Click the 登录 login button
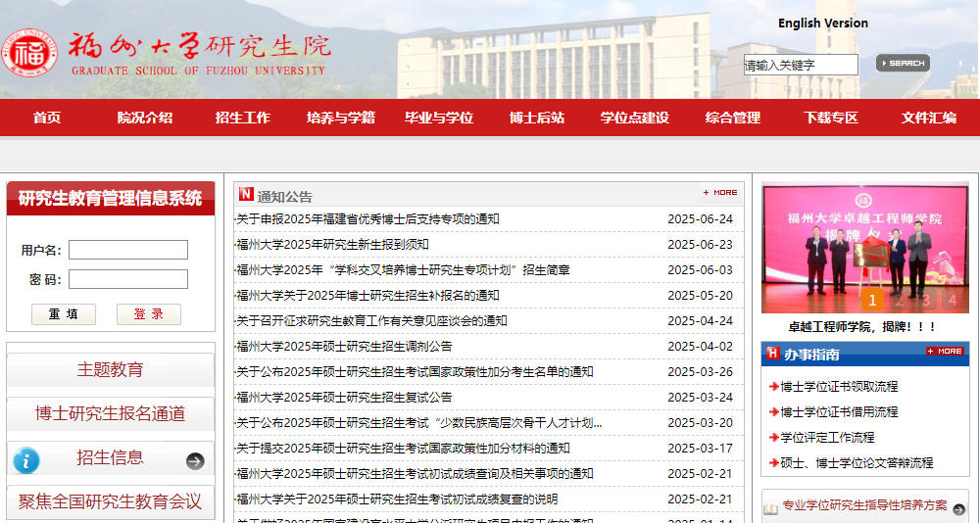The height and width of the screenshot is (523, 980). click(x=149, y=314)
